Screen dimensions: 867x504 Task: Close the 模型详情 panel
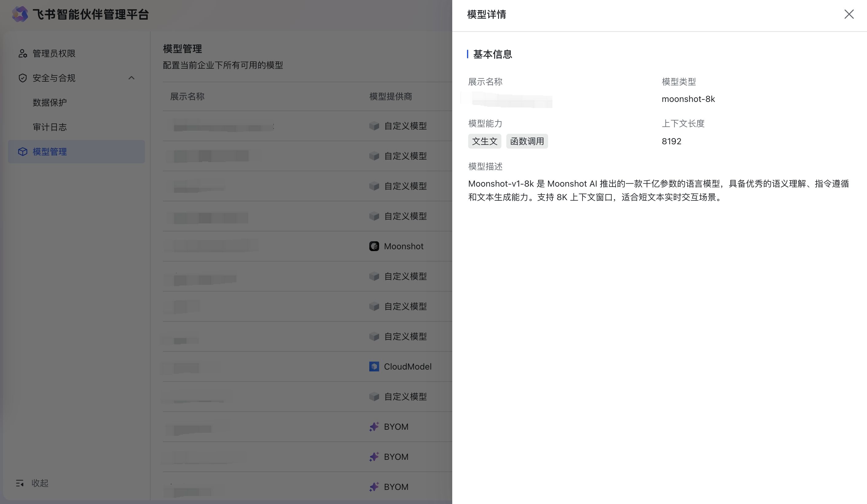pos(849,14)
